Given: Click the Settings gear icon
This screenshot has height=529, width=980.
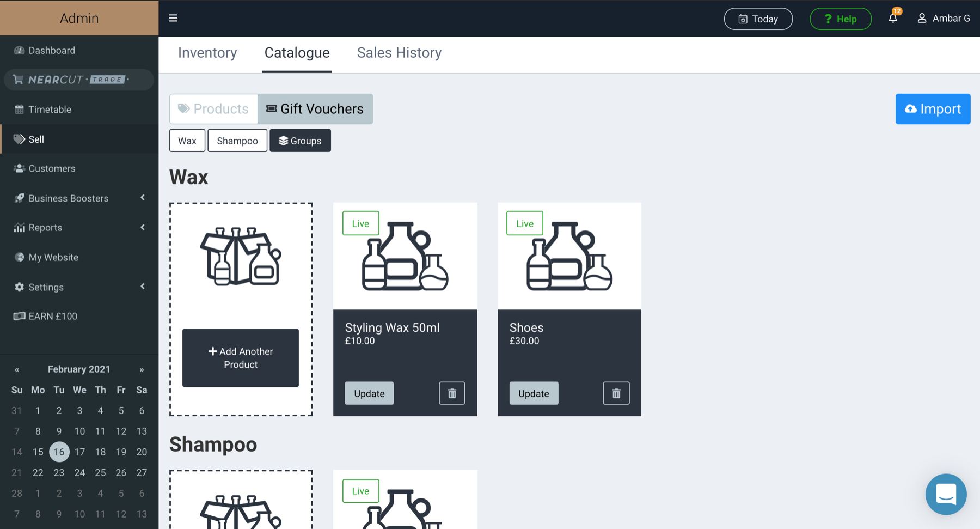Looking at the screenshot, I should tap(19, 287).
